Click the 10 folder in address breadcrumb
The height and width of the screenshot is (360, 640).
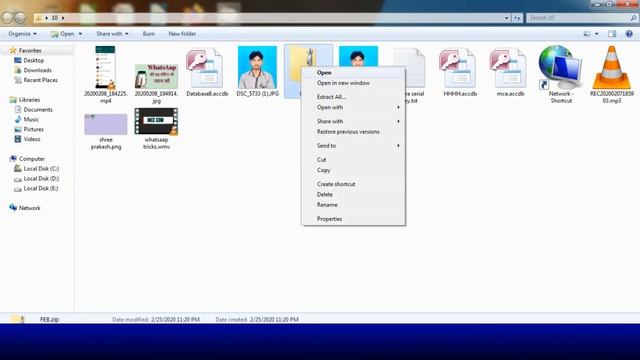(54, 18)
